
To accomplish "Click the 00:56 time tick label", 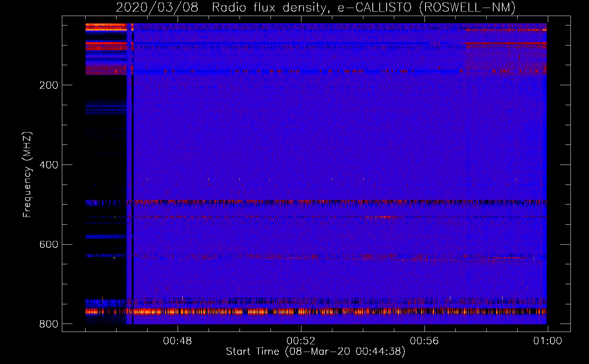I will pyautogui.click(x=424, y=341).
